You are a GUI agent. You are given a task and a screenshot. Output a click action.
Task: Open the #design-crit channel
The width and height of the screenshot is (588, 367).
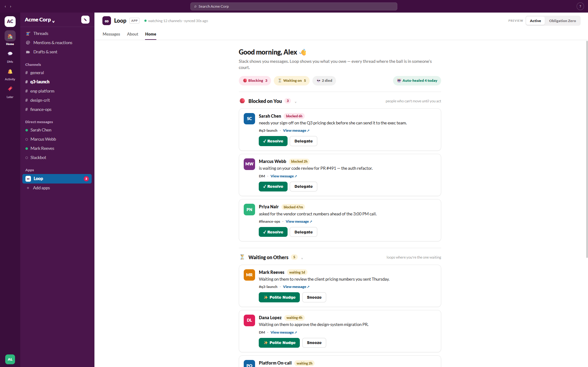[57, 100]
